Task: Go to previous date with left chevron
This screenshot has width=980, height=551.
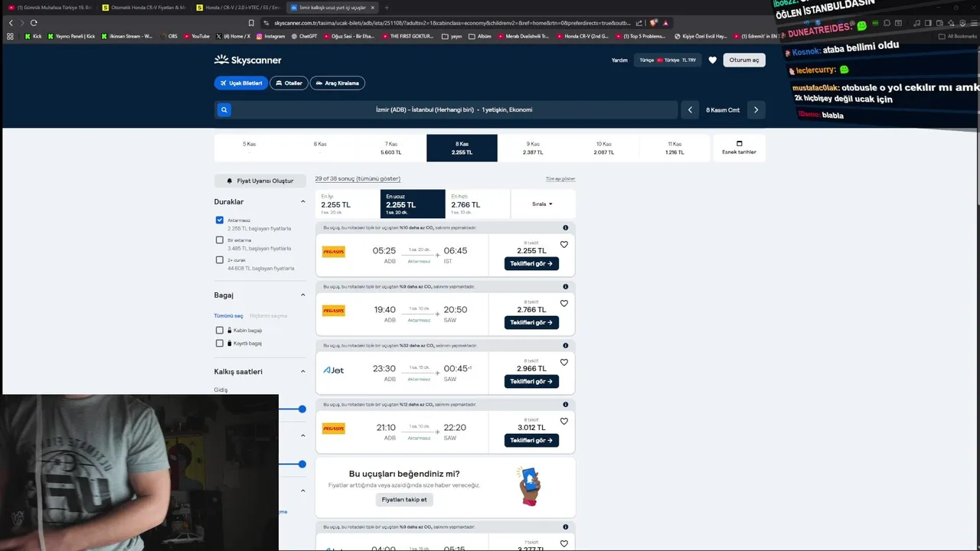Action: click(x=690, y=110)
